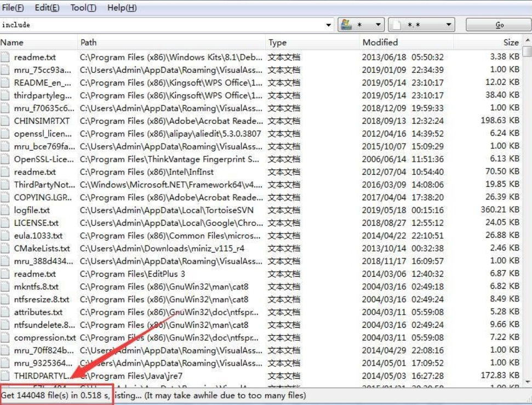This screenshot has height=405, width=532.
Task: Sort results by Type column header
Action: click(312, 42)
